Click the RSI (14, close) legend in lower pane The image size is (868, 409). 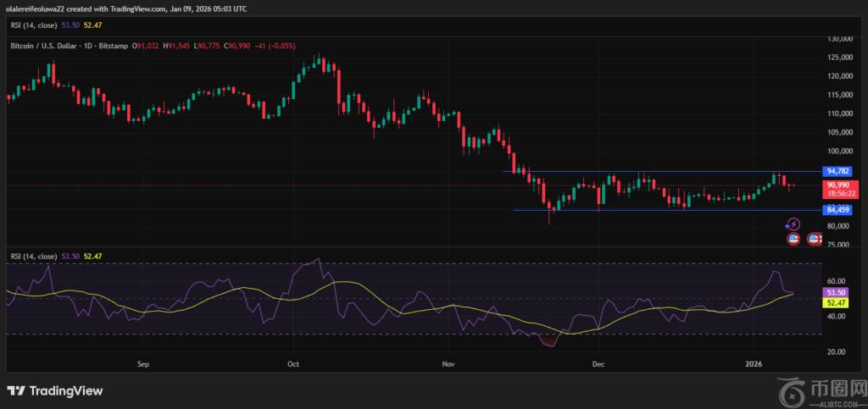[x=34, y=257]
